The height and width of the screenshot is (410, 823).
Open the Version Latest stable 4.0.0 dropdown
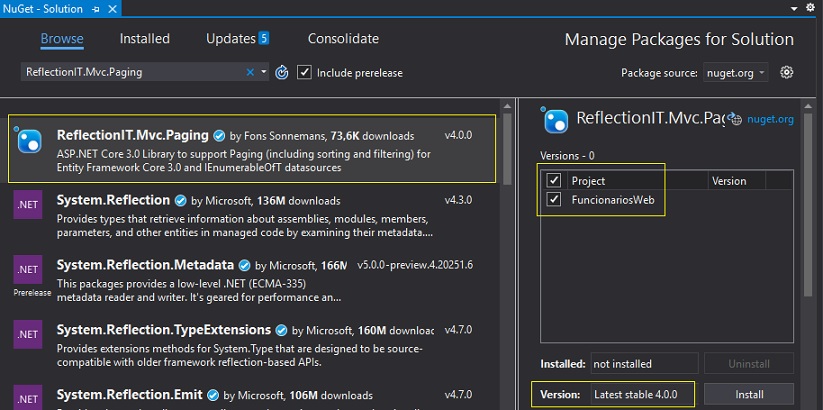(x=643, y=394)
